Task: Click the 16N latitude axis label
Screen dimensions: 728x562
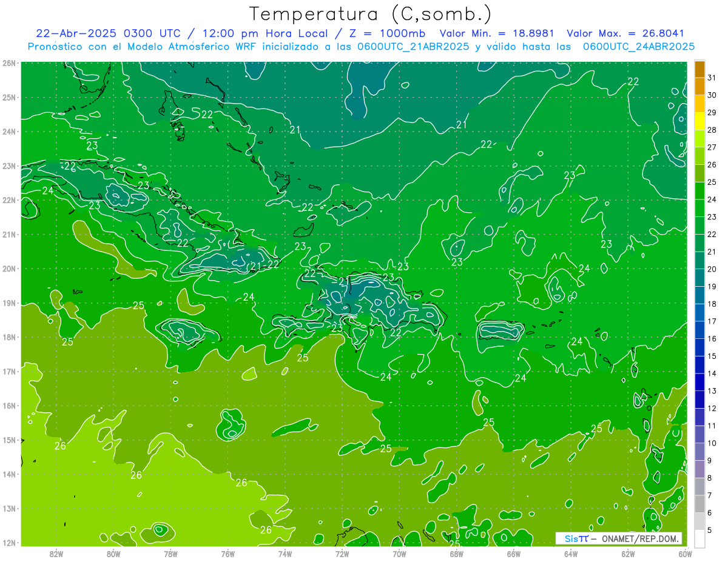Action: pos(9,406)
